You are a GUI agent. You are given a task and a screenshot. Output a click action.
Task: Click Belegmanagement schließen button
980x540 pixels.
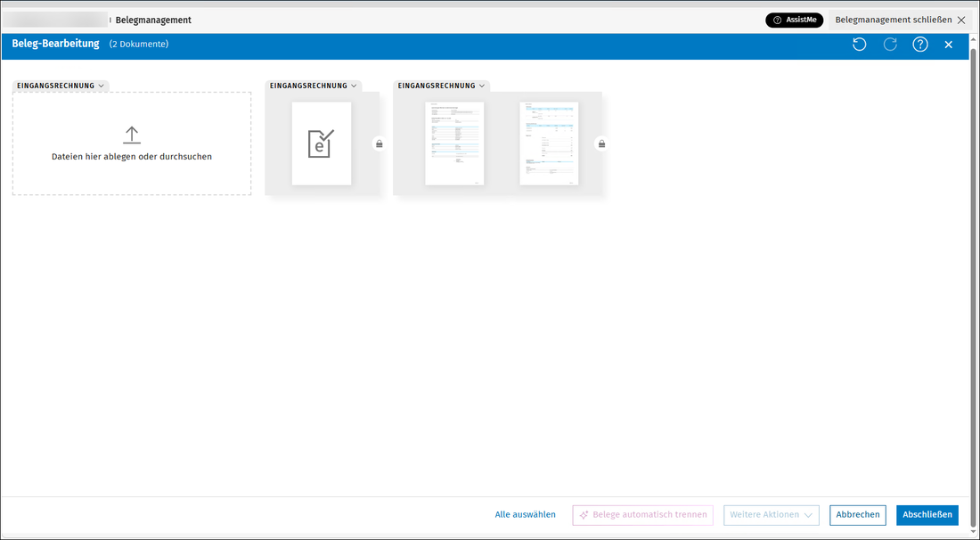click(900, 20)
